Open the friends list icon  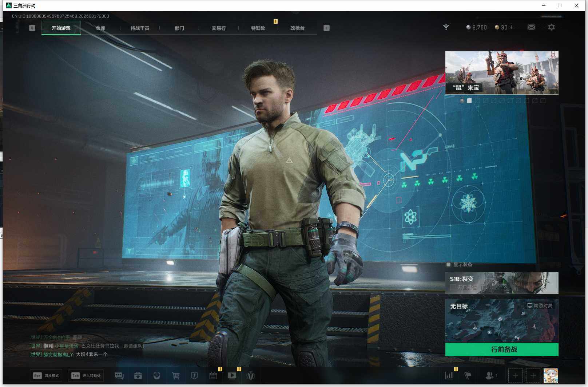coord(491,375)
